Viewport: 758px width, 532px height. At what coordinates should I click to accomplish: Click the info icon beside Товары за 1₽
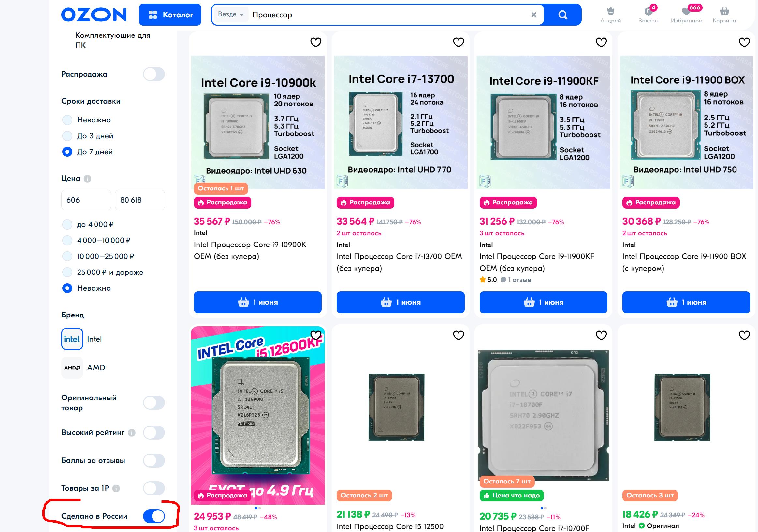pos(116,488)
